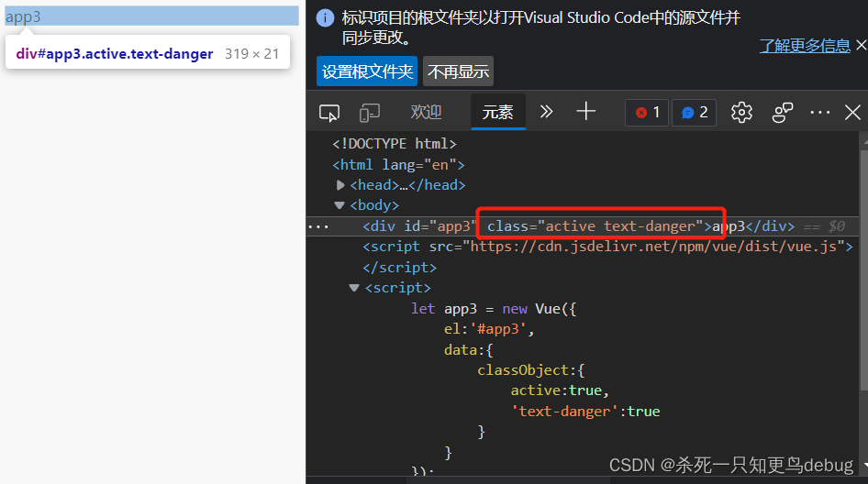The height and width of the screenshot is (484, 868).
Task: Click the class="active text-danger" attribute
Action: [595, 226]
